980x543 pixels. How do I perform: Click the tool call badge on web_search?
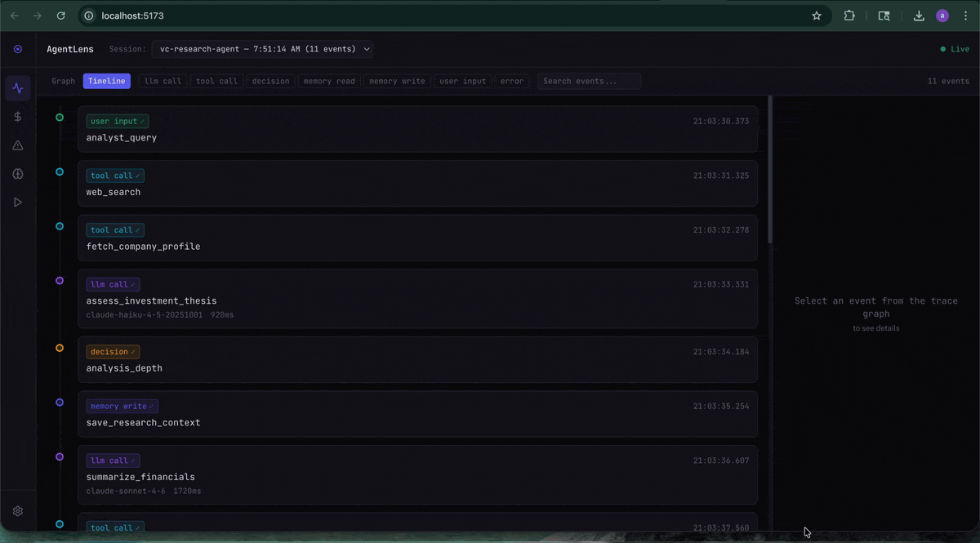(x=115, y=176)
